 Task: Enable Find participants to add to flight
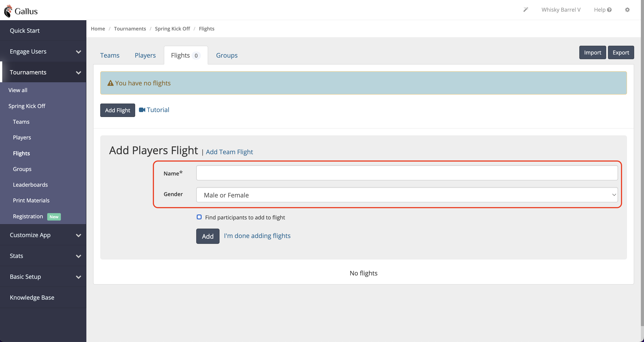tap(199, 217)
